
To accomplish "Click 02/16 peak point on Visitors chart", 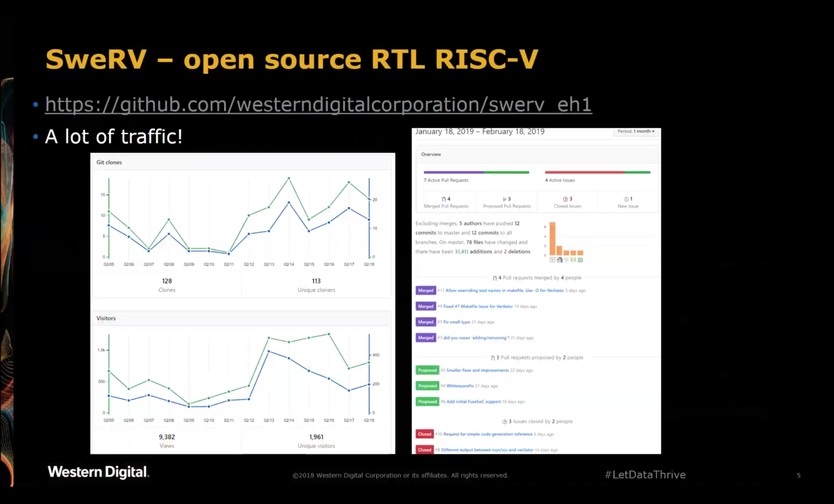I will [329, 334].
